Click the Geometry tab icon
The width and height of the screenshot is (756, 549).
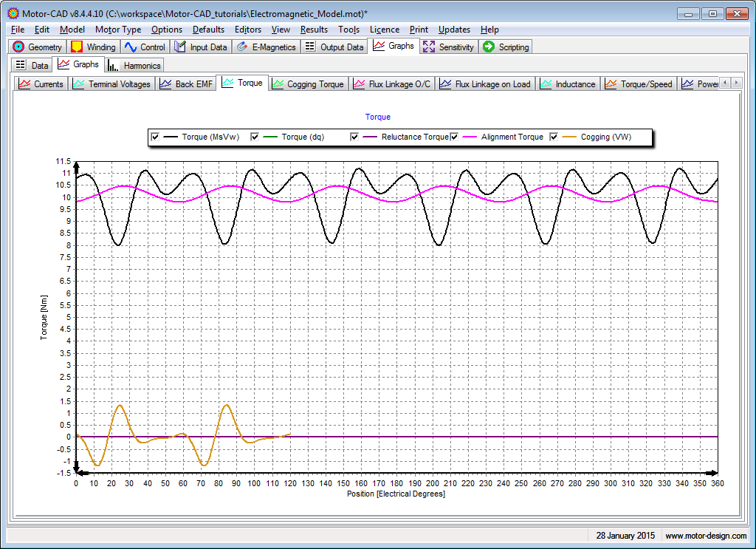19,47
